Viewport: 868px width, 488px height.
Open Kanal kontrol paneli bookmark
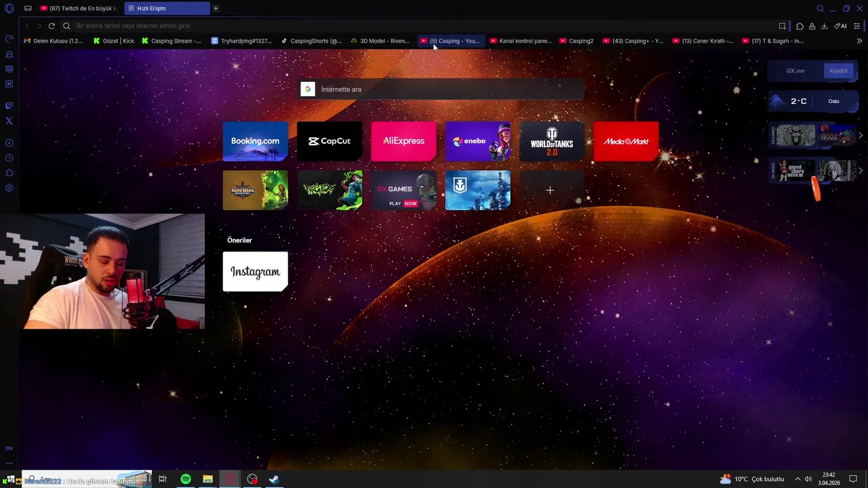pyautogui.click(x=521, y=41)
